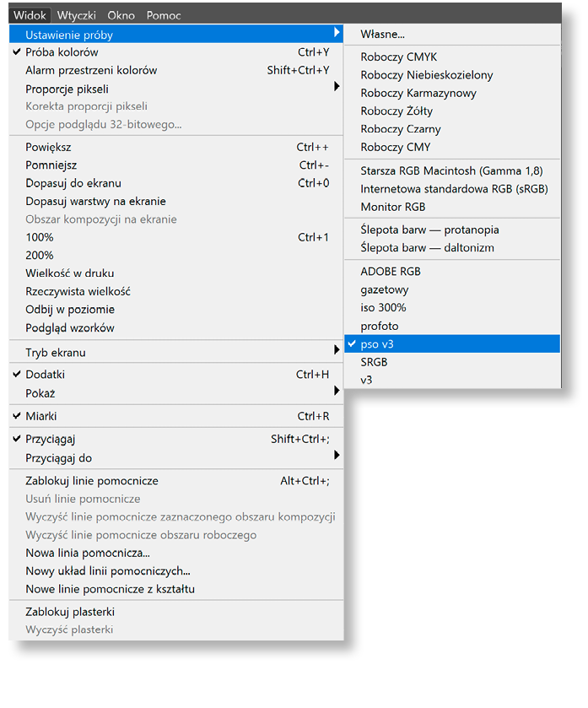
Task: Select the checked pso v3 profile
Action: pyautogui.click(x=377, y=344)
